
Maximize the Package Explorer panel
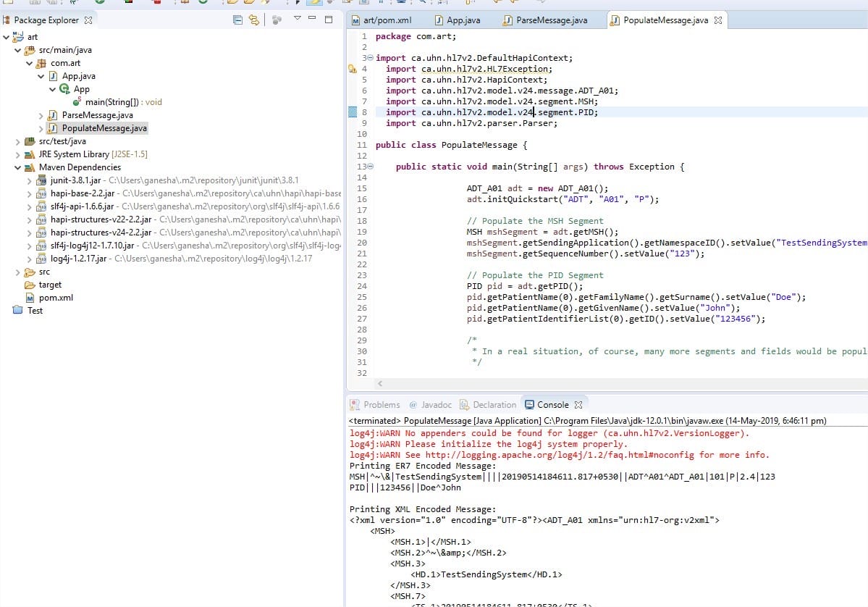pos(328,20)
